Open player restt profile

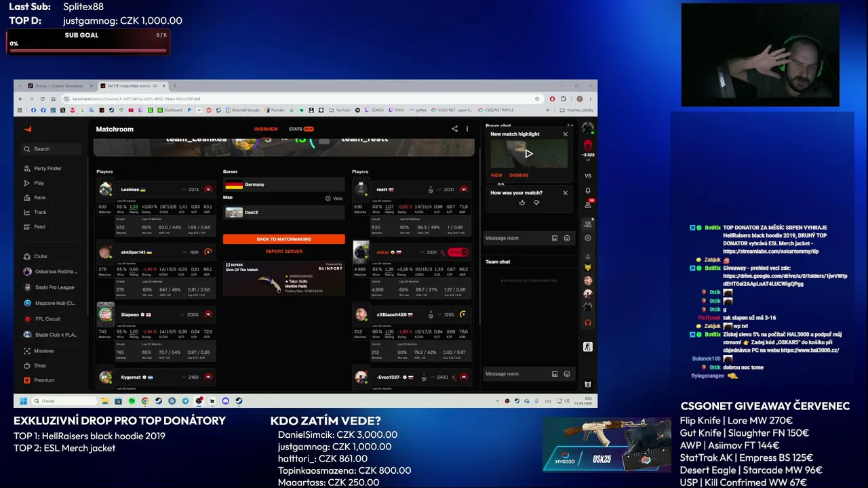382,190
